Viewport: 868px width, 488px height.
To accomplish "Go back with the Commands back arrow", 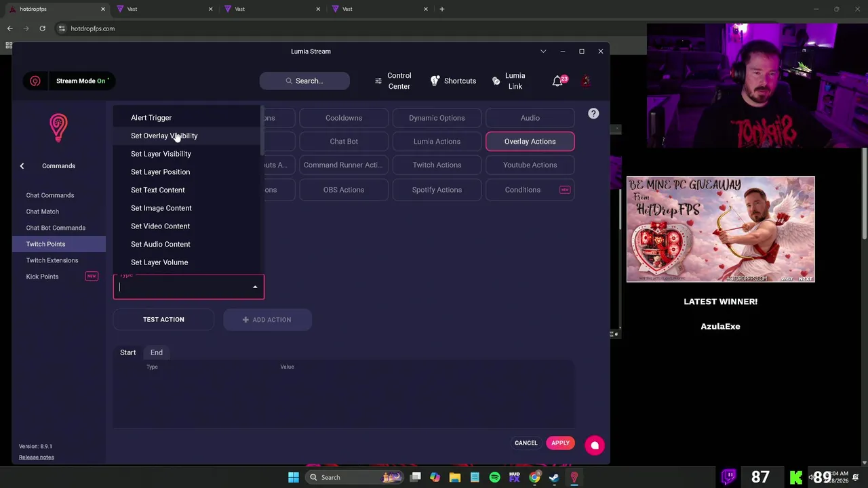I will (22, 166).
